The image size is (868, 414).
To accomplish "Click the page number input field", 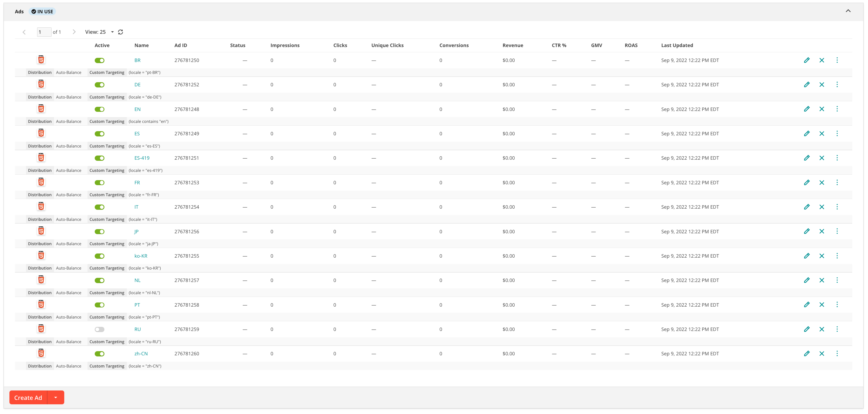I will click(x=44, y=32).
